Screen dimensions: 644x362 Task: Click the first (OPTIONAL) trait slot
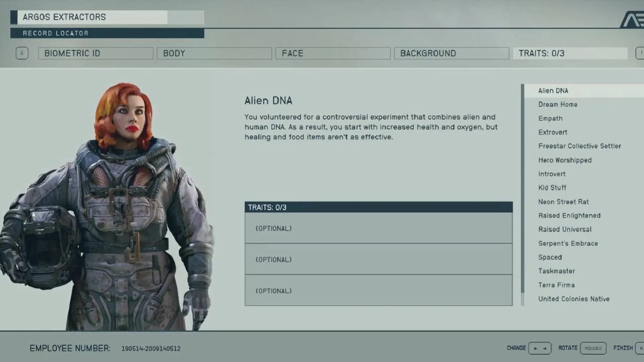379,228
